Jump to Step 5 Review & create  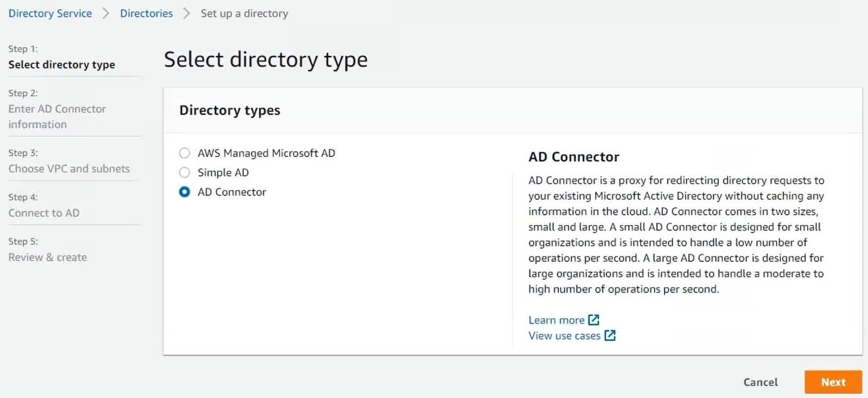click(48, 257)
